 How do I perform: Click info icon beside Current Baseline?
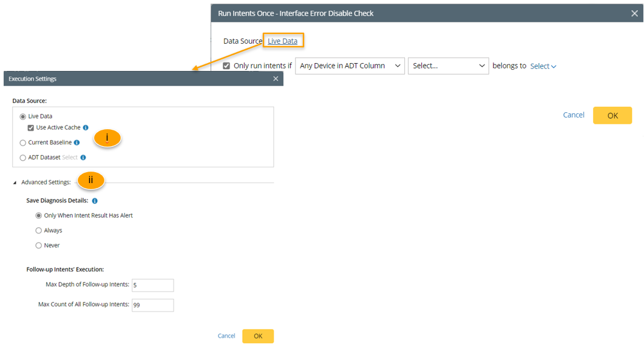click(77, 142)
